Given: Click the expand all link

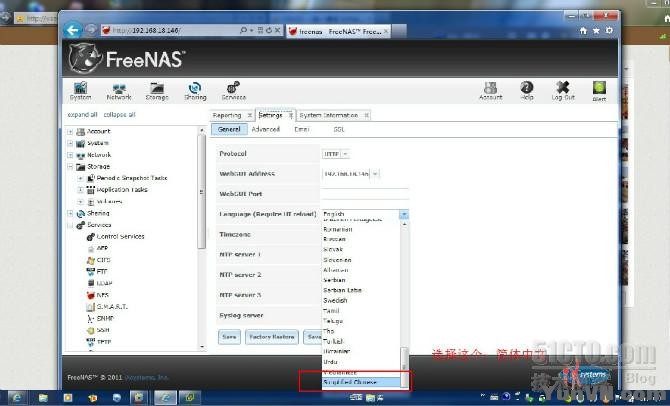Looking at the screenshot, I should (x=82, y=115).
